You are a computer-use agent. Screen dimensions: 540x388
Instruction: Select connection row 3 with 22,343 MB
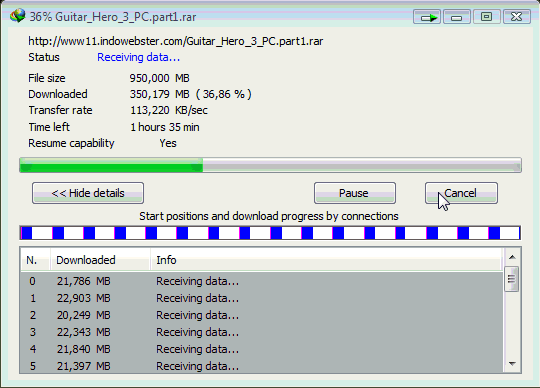click(x=262, y=332)
